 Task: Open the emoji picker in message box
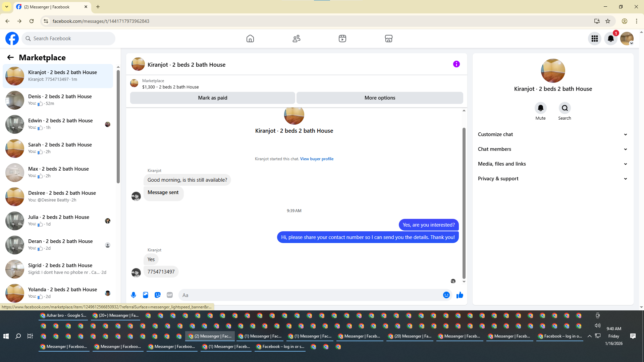pyautogui.click(x=446, y=295)
